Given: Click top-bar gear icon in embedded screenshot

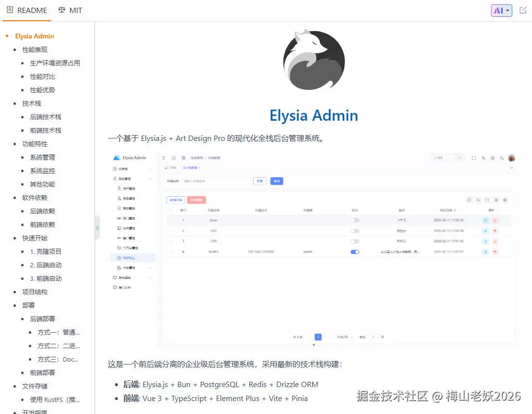Looking at the screenshot, I should [x=493, y=158].
